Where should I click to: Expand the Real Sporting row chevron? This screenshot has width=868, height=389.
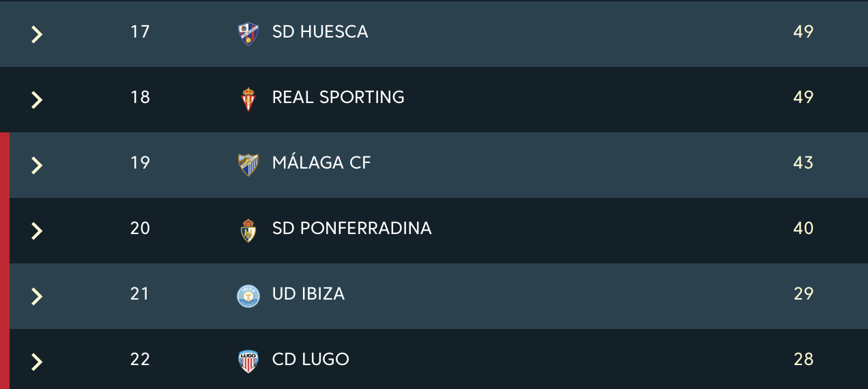tap(37, 100)
